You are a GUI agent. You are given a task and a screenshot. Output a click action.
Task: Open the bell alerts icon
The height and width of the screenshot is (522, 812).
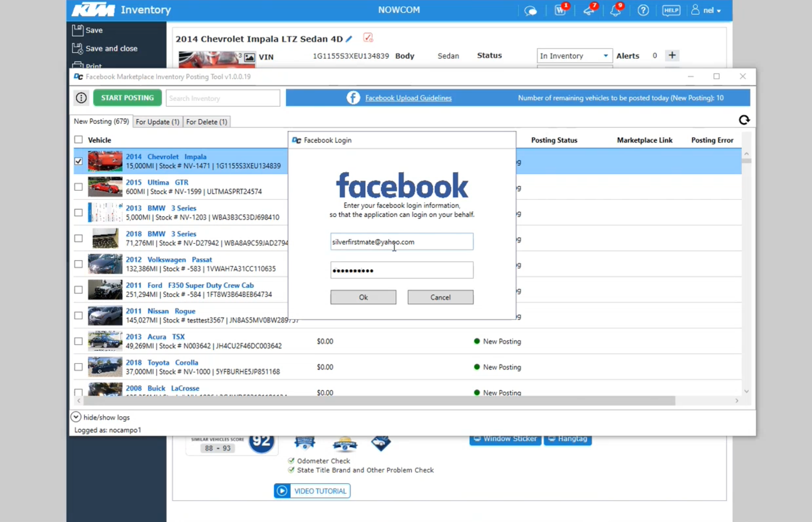click(616, 10)
